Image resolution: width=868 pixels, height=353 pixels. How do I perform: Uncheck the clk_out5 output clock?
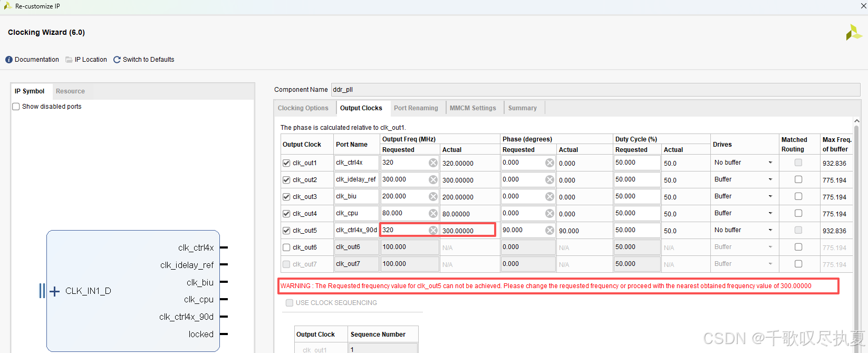click(286, 231)
